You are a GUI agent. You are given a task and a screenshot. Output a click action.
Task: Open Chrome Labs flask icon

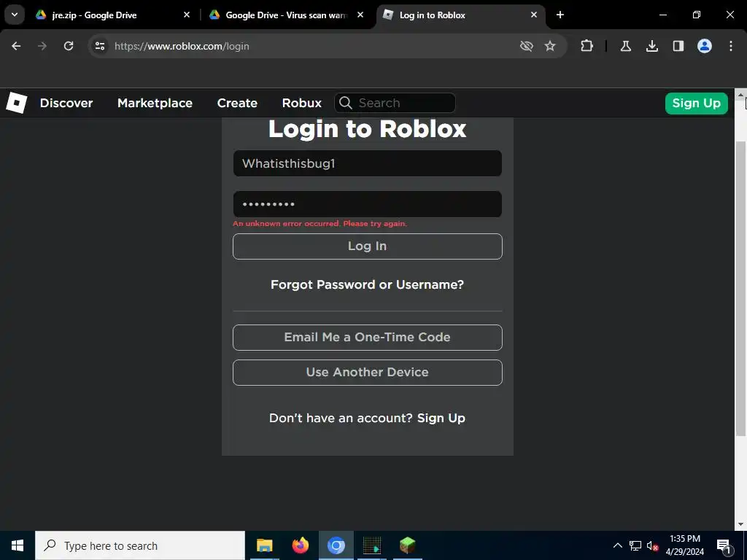[x=625, y=46]
